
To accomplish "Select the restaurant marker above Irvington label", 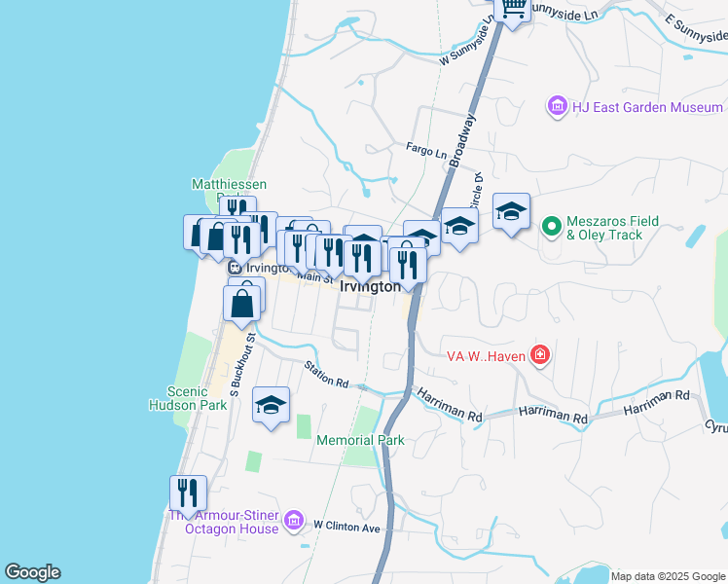I will coord(363,259).
